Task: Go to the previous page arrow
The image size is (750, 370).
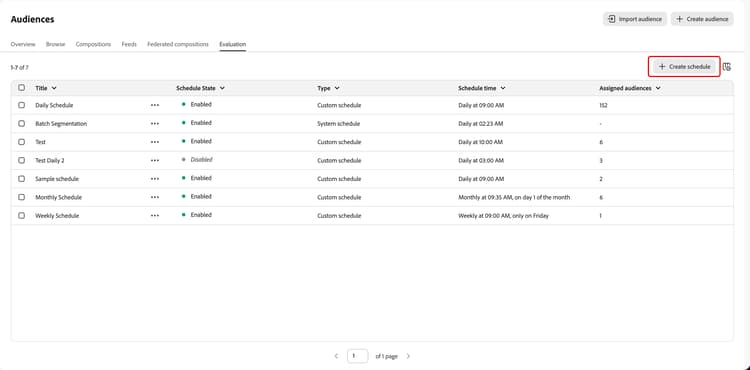Action: pyautogui.click(x=336, y=356)
